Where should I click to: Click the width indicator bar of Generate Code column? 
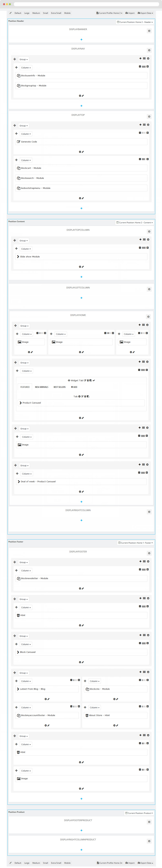(144, 133)
